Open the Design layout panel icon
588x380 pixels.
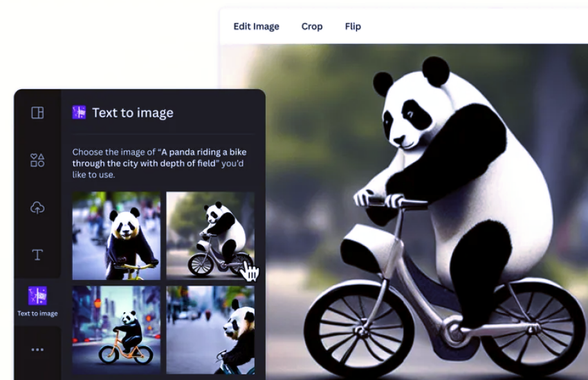(37, 113)
